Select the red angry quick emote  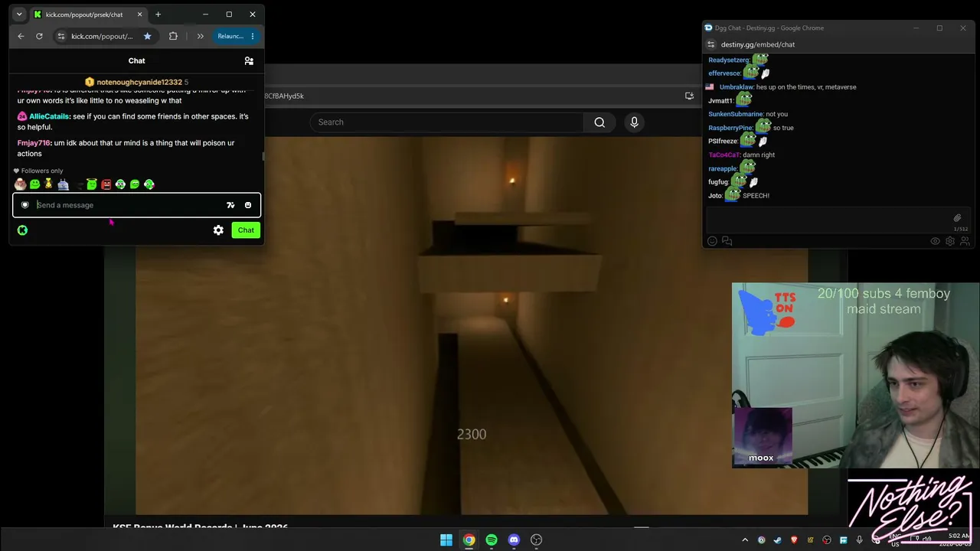pos(106,184)
